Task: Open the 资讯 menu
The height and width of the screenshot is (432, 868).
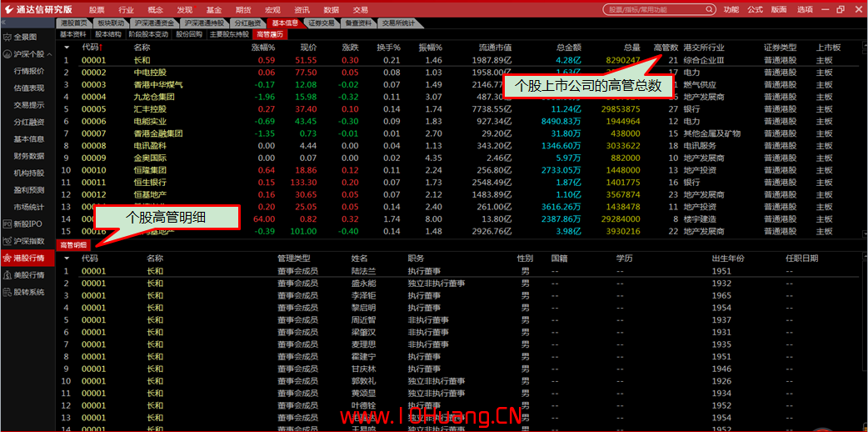Action: pos(302,9)
